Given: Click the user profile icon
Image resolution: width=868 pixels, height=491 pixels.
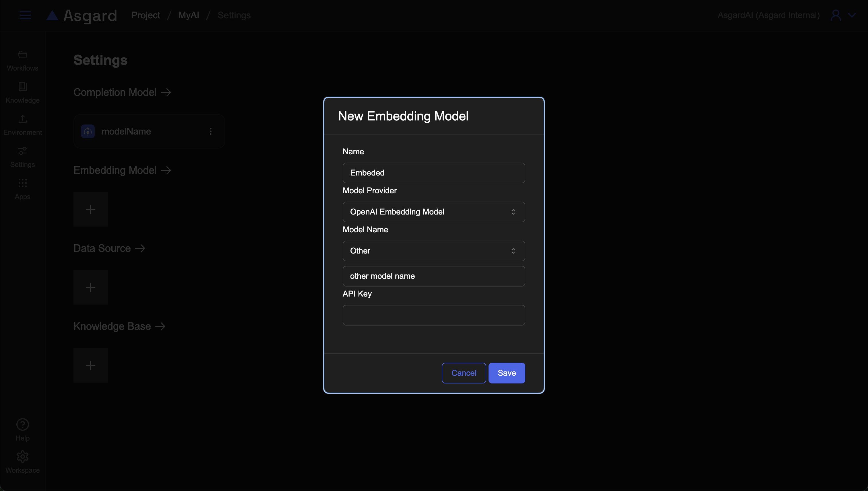Looking at the screenshot, I should click(836, 15).
